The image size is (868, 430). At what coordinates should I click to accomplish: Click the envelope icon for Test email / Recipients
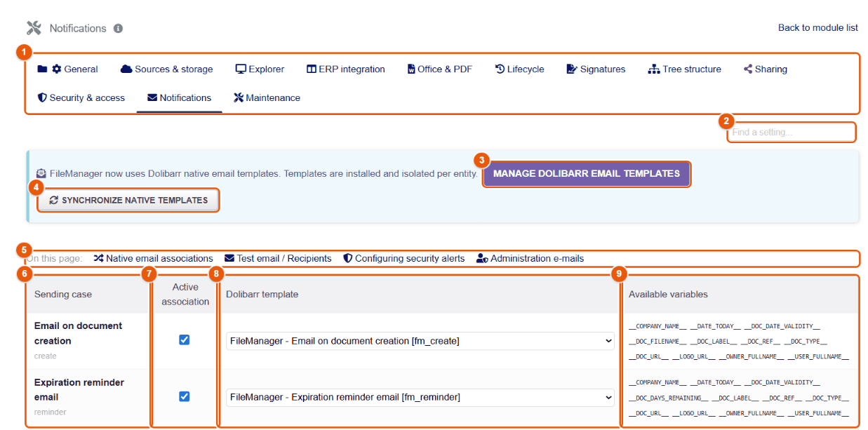pyautogui.click(x=229, y=258)
